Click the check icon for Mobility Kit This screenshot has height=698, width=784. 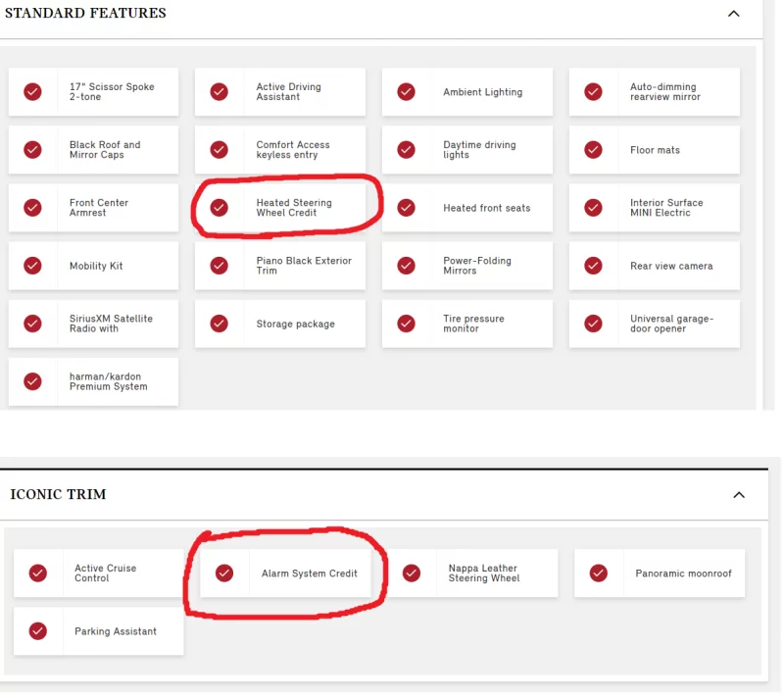point(32,266)
